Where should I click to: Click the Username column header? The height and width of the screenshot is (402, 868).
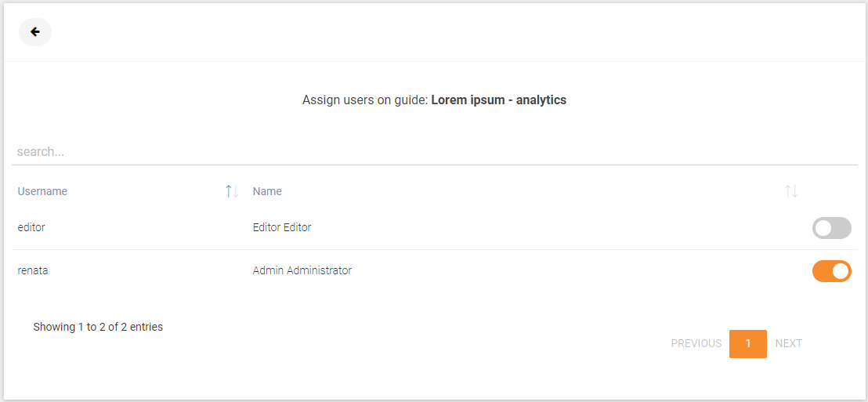[x=42, y=191]
